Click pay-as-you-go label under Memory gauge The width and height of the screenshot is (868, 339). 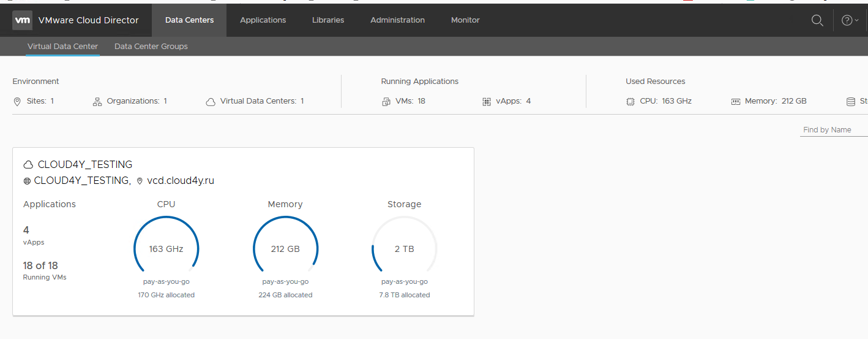pos(285,282)
